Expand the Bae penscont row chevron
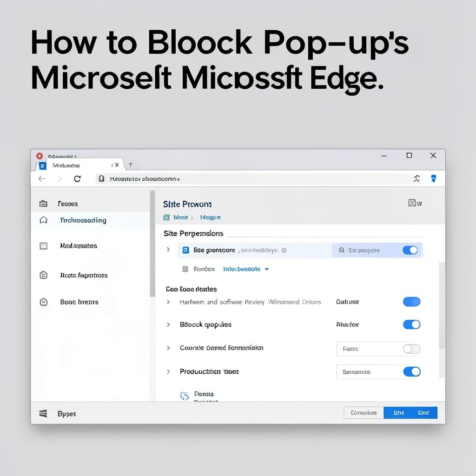The image size is (476, 476). coord(168,250)
